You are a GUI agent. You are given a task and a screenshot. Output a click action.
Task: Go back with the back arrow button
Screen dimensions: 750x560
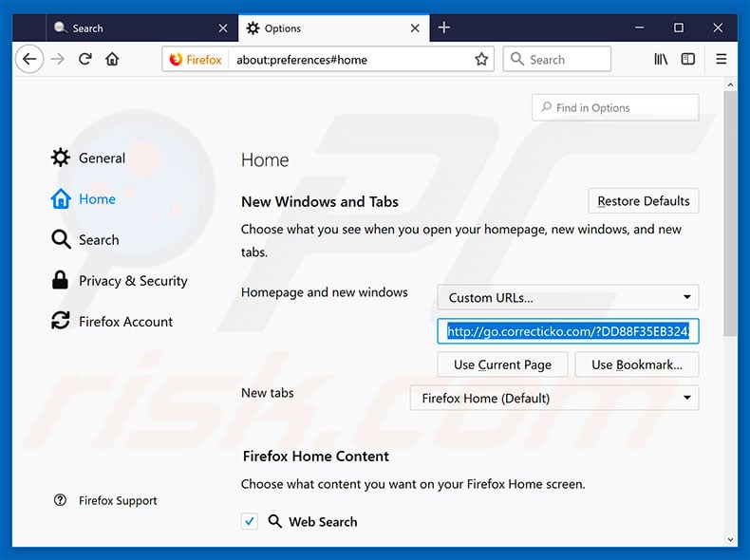click(x=29, y=59)
